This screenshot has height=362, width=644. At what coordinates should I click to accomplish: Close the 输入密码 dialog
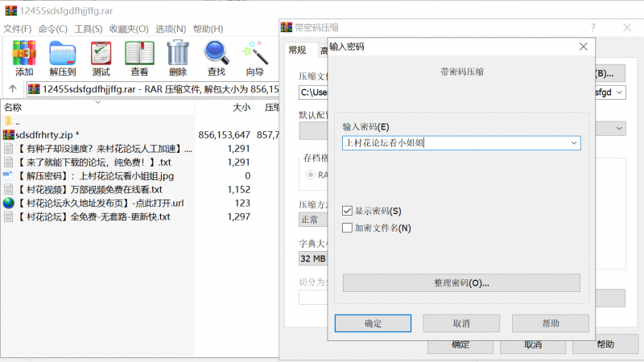(583, 47)
